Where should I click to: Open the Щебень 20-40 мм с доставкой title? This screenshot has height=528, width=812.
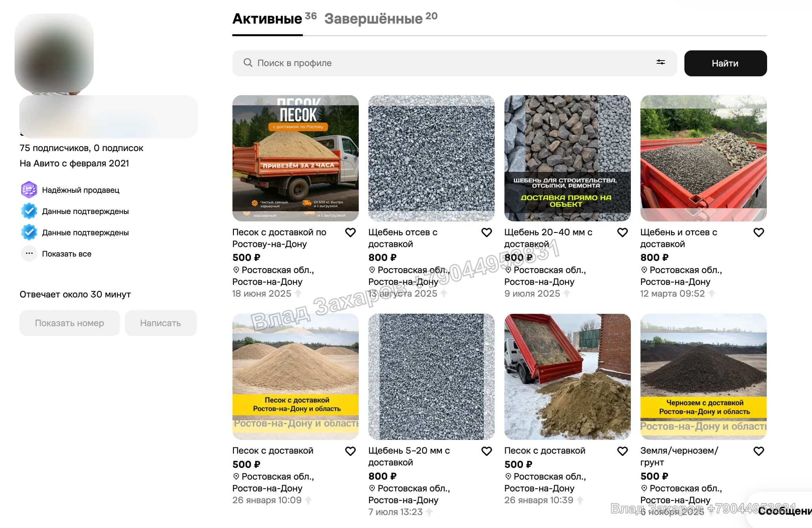(x=548, y=238)
